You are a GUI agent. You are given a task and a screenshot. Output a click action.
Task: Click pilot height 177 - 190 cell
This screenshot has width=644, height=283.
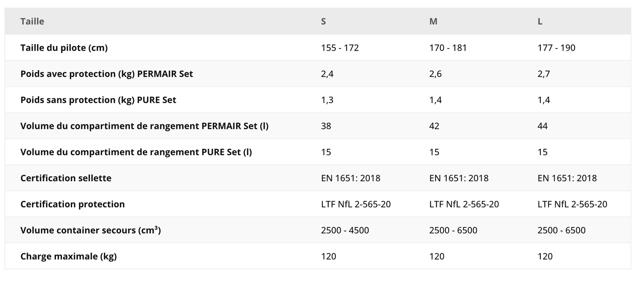click(556, 48)
